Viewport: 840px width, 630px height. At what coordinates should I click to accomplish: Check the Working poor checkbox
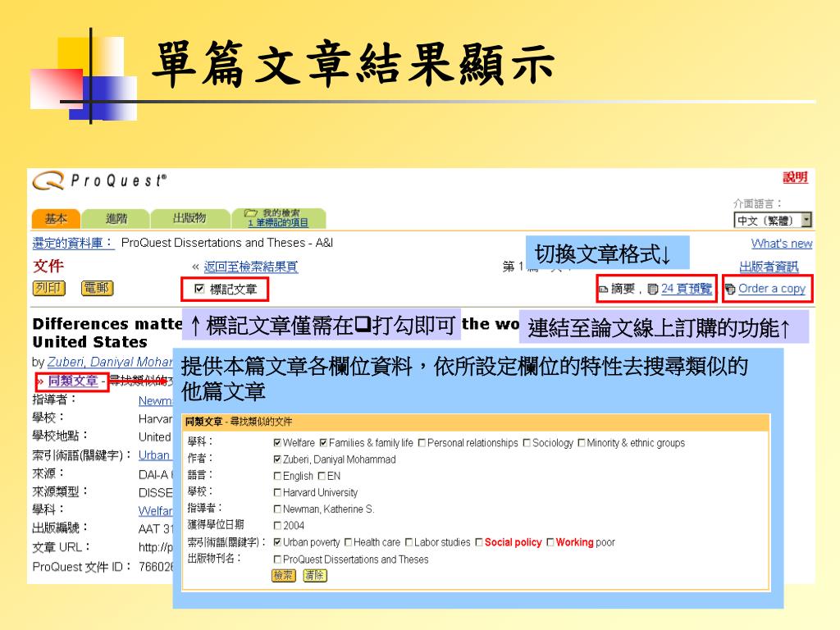coord(550,543)
